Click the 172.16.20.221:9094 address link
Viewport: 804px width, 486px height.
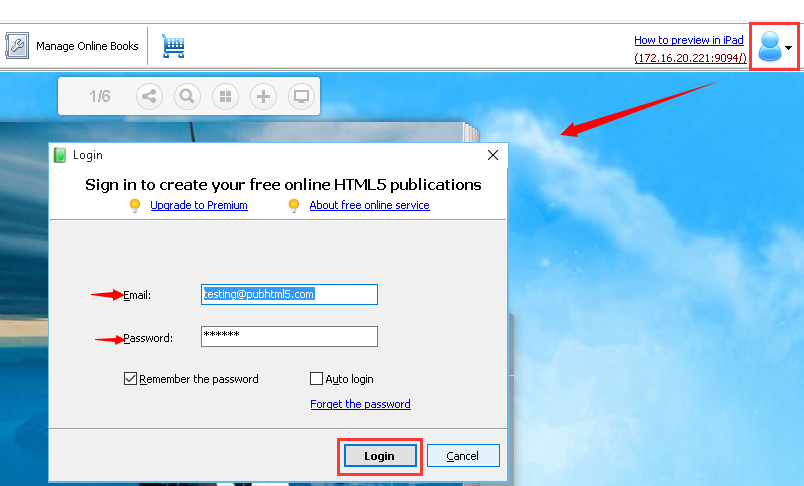pos(690,58)
